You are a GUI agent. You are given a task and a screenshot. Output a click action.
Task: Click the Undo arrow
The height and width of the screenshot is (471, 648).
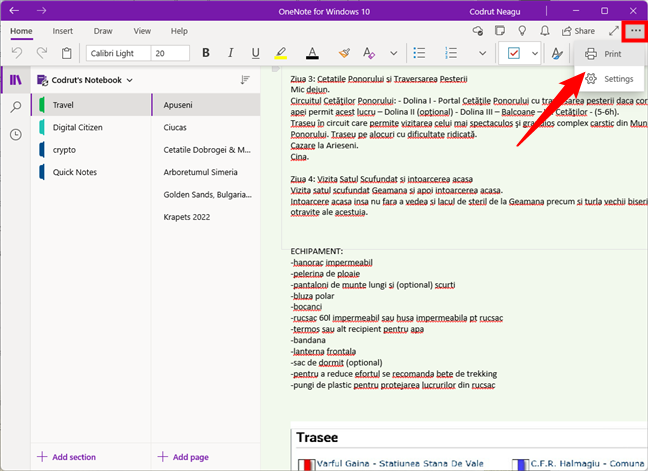click(x=16, y=53)
